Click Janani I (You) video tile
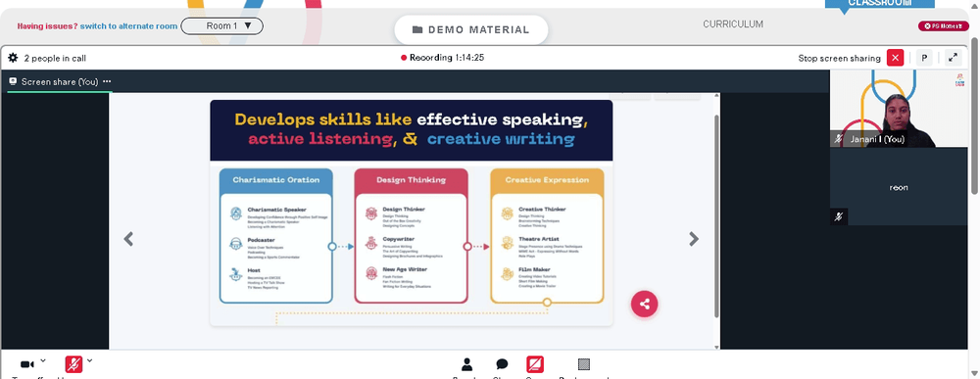This screenshot has height=379, width=980. pos(898,109)
